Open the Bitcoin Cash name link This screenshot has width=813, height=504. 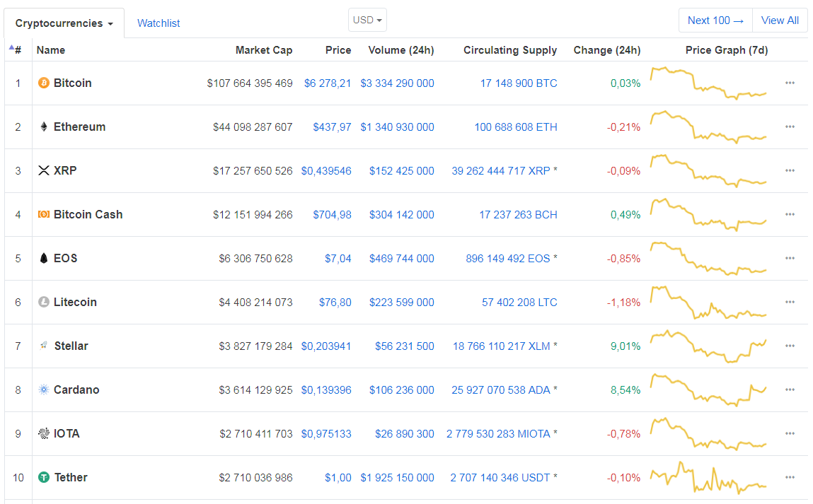[x=88, y=214]
